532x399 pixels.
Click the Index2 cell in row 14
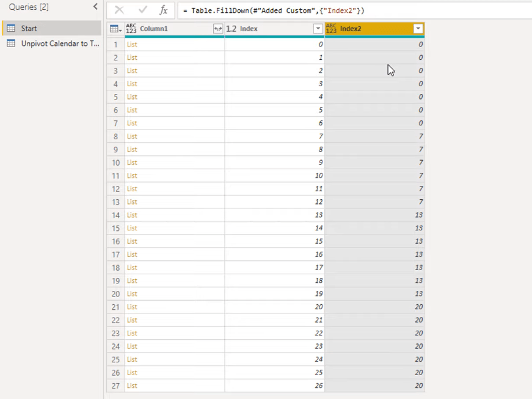pyautogui.click(x=374, y=214)
